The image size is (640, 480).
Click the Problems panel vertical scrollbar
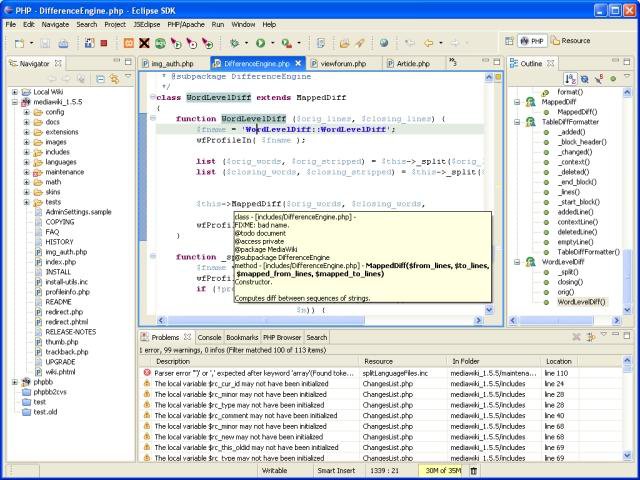[x=627, y=410]
